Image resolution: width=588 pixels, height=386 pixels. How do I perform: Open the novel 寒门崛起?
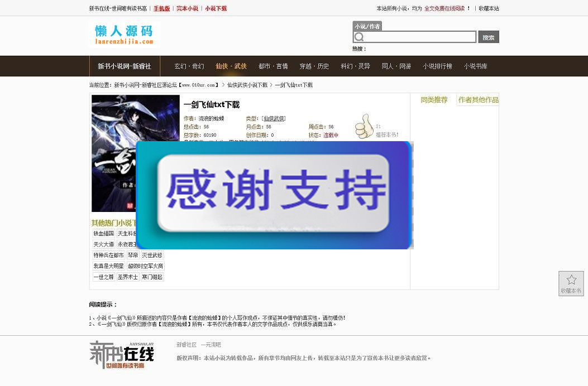tap(152, 277)
